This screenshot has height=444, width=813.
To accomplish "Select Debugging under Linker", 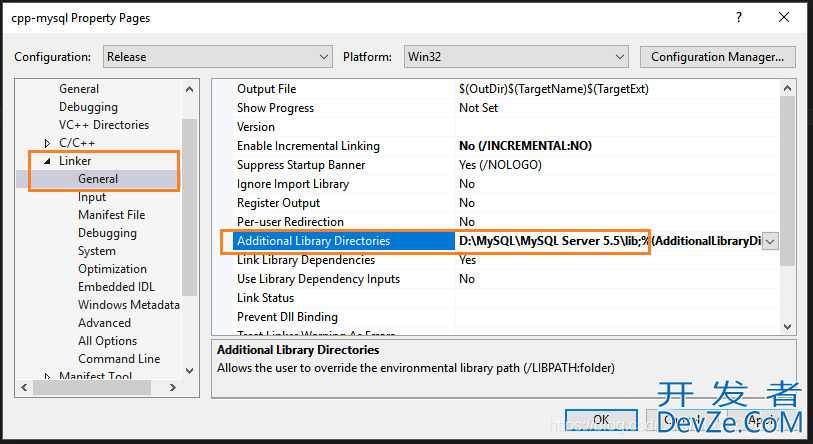I will 107,233.
